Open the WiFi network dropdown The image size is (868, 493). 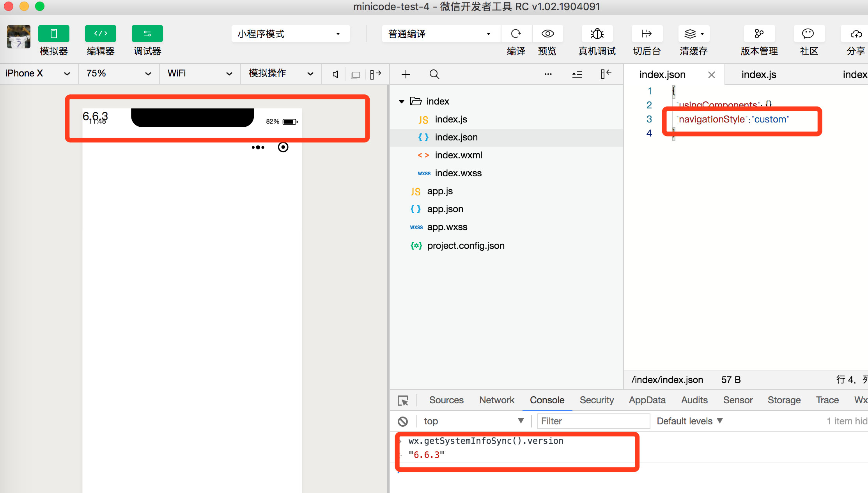tap(200, 73)
